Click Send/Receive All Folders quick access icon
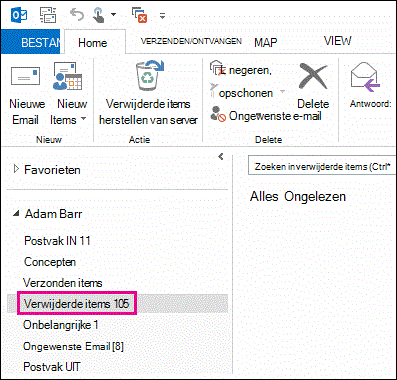This screenshot has width=397, height=380. coord(48,15)
